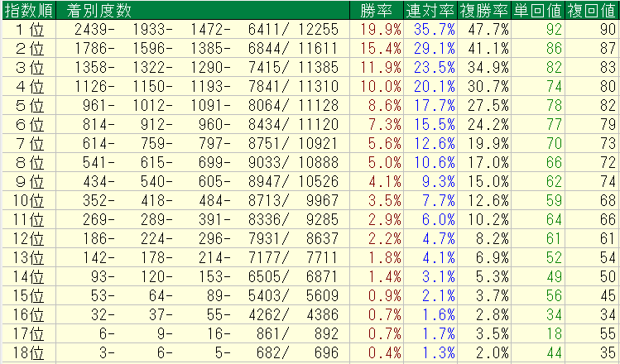Select the 8位 row label

(30, 162)
